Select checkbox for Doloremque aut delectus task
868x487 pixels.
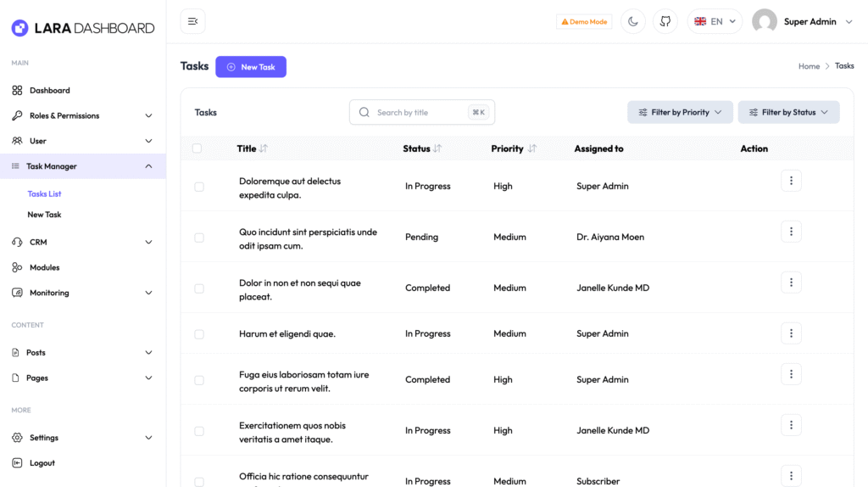[x=199, y=188]
